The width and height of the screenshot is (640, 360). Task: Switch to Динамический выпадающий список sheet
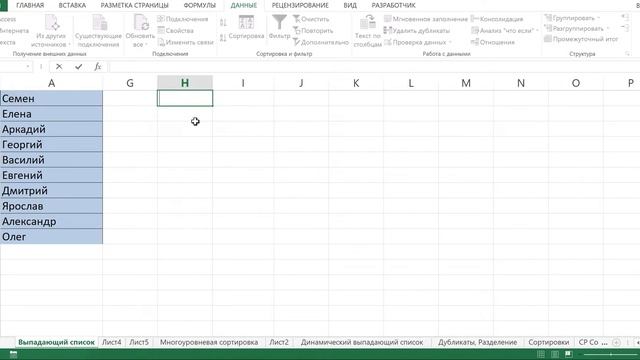click(362, 342)
